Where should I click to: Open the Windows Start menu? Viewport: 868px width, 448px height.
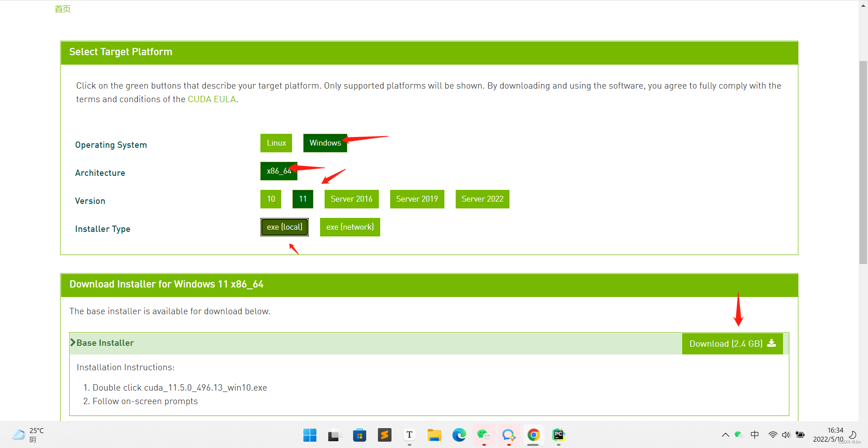pyautogui.click(x=310, y=435)
